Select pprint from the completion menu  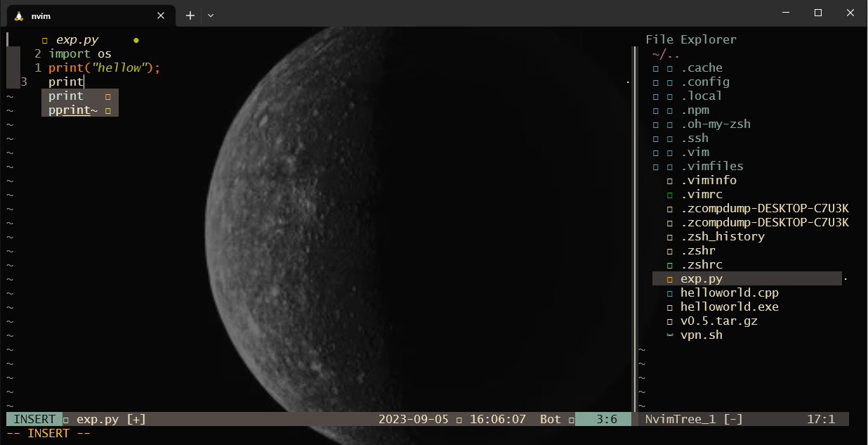coord(70,110)
